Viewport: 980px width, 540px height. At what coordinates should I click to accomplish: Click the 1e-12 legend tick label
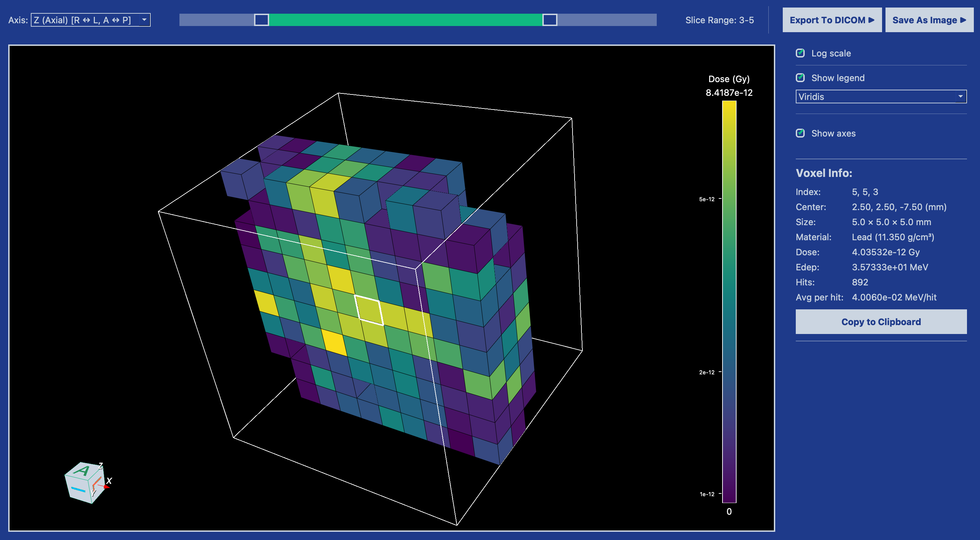707,494
